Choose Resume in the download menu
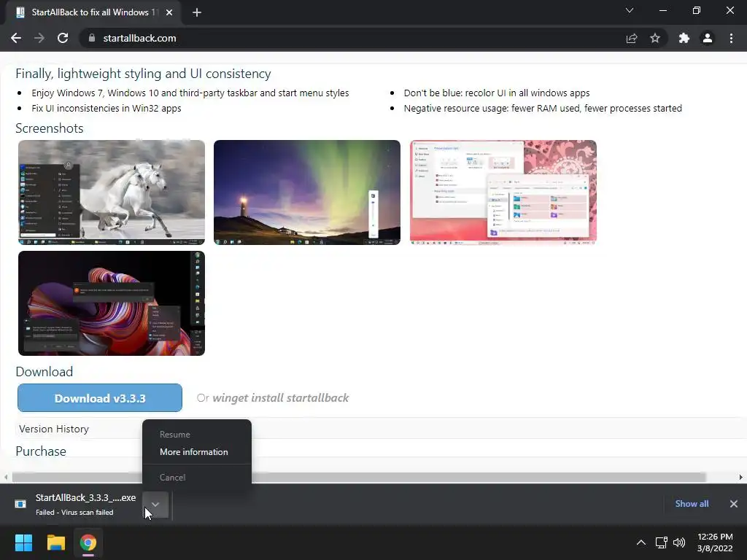 click(x=175, y=435)
